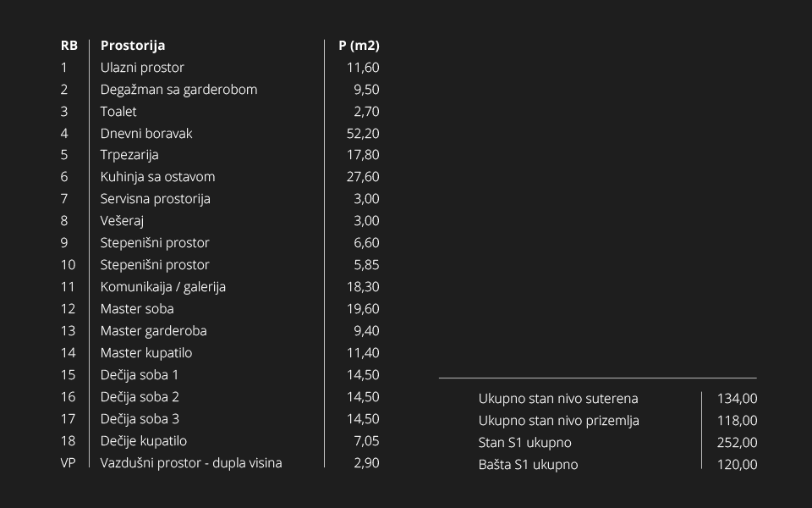Click Komunikaija / galerija entry
The image size is (812, 508).
pos(163,287)
